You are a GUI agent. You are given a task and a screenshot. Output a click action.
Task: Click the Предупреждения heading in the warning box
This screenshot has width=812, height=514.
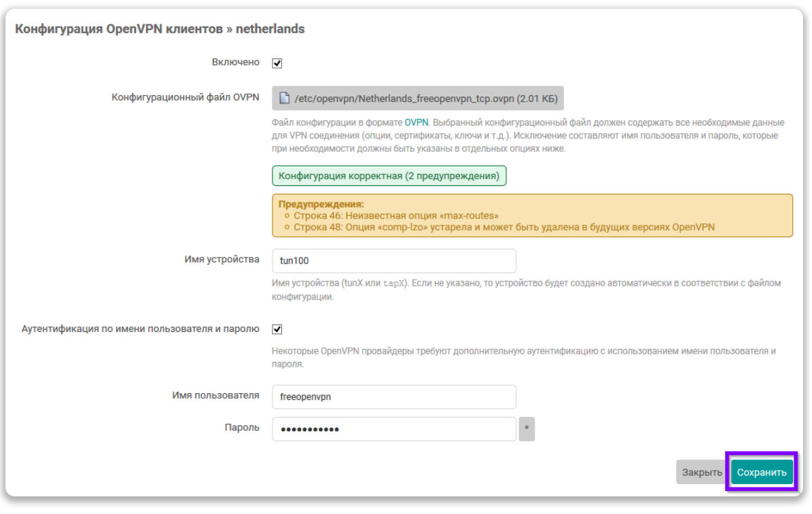pos(321,204)
